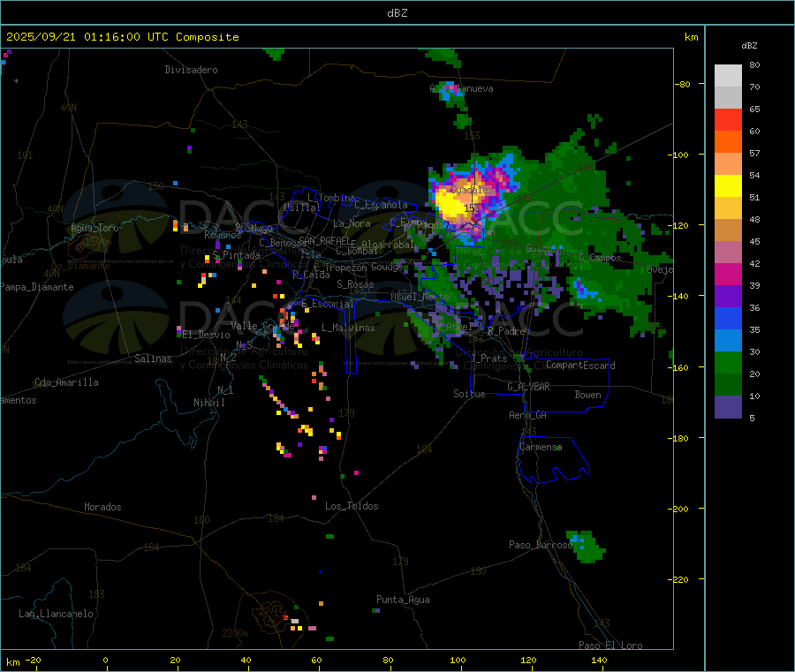Select the yellow 54 dBZ legend swatch
This screenshot has height=672, width=795.
[x=728, y=186]
